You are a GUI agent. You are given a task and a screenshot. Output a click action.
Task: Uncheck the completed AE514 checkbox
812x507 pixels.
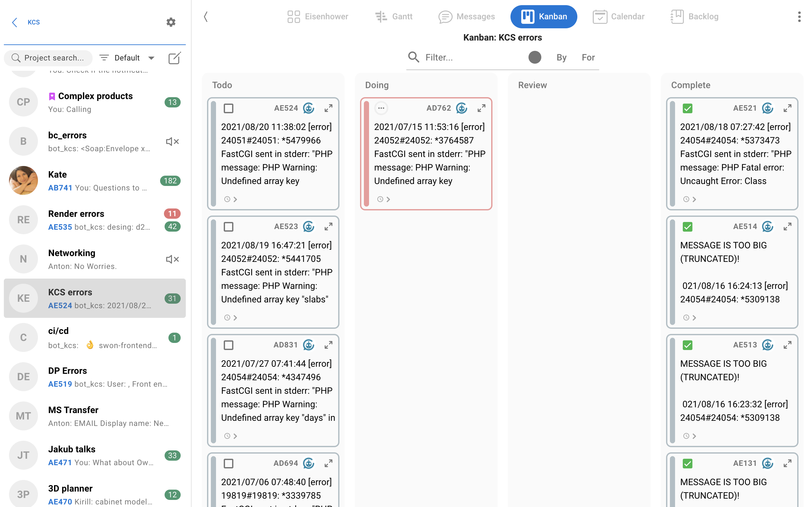click(x=687, y=227)
